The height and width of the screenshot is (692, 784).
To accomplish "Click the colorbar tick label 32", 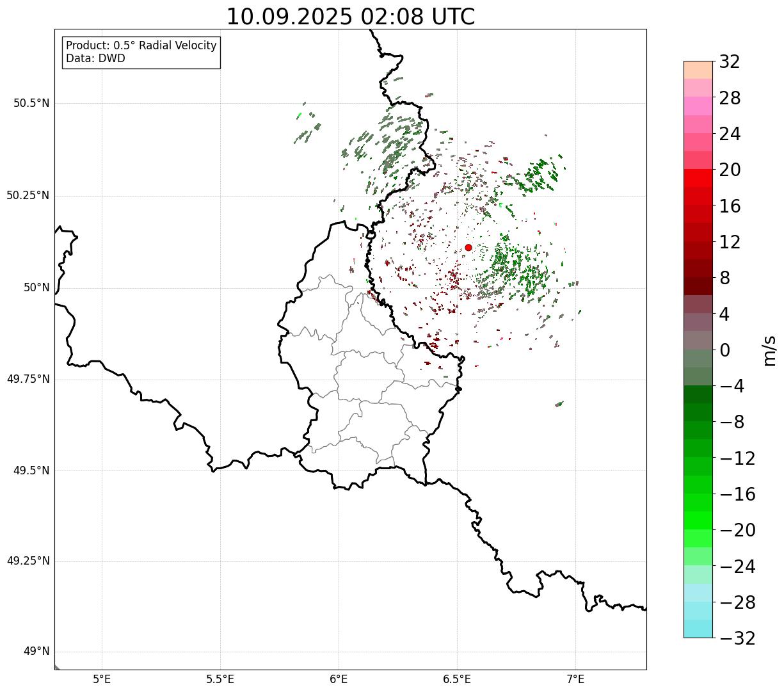I will 730,61.
